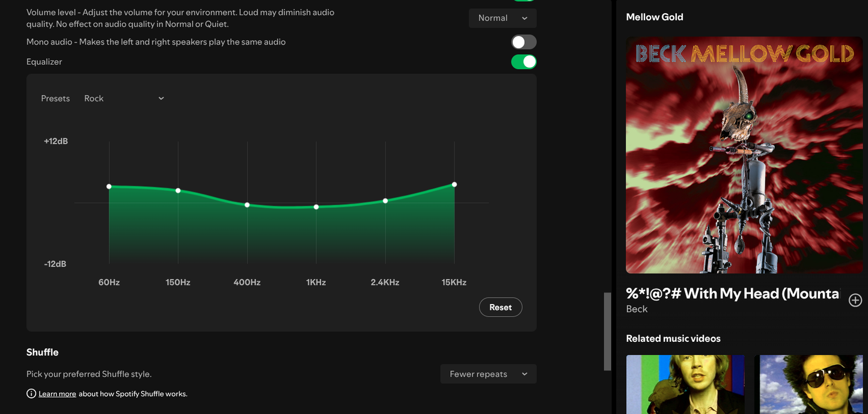This screenshot has width=868, height=414.
Task: Select the 2.4KHz equalizer band handle
Action: (x=385, y=201)
